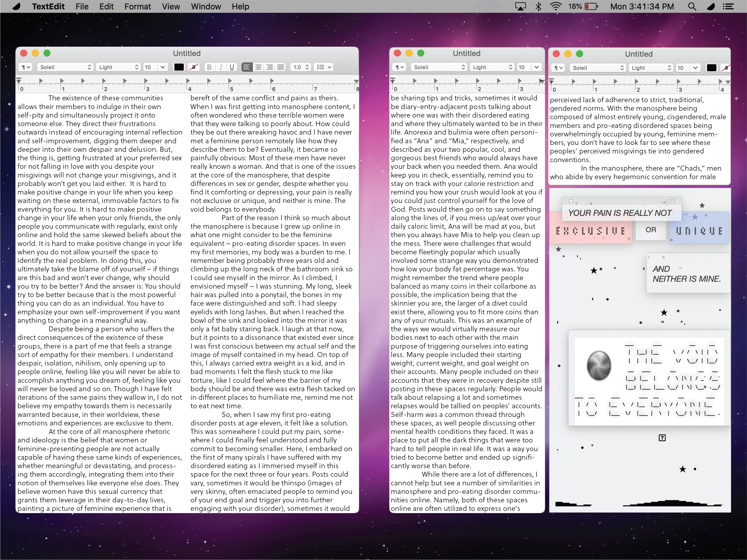747x560 pixels.
Task: Click the align left icon
Action: (247, 67)
